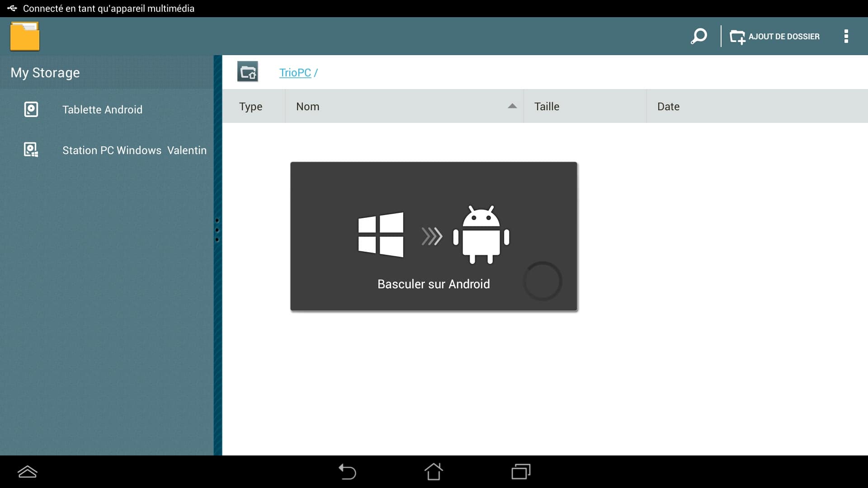Sort by the Type column header
This screenshot has height=488, width=868.
tap(251, 107)
